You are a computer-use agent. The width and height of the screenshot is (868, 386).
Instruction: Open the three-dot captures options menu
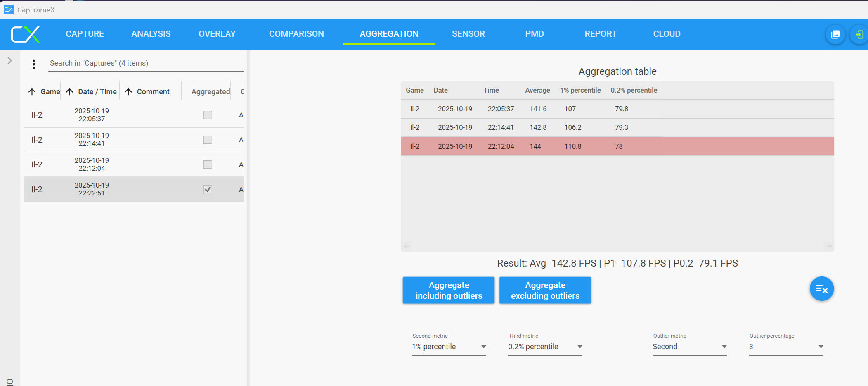pyautogui.click(x=34, y=64)
